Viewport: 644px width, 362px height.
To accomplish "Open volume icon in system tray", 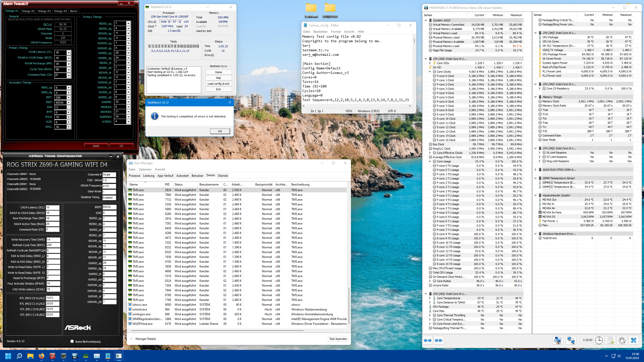I will click(619, 356).
